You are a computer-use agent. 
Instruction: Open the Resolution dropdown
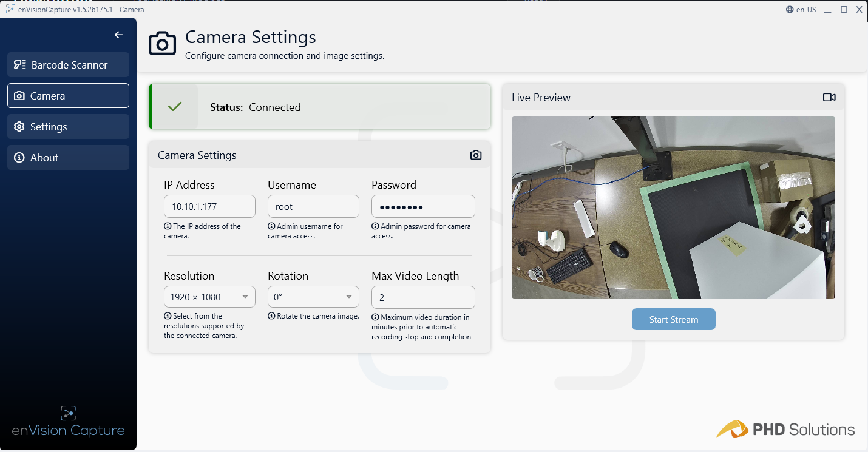[x=209, y=297]
